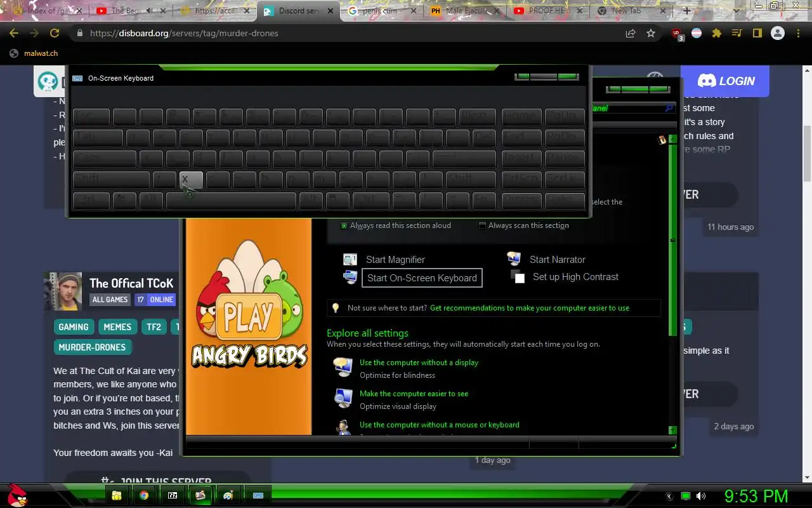Click the Chrome forward arrow

pos(34,33)
